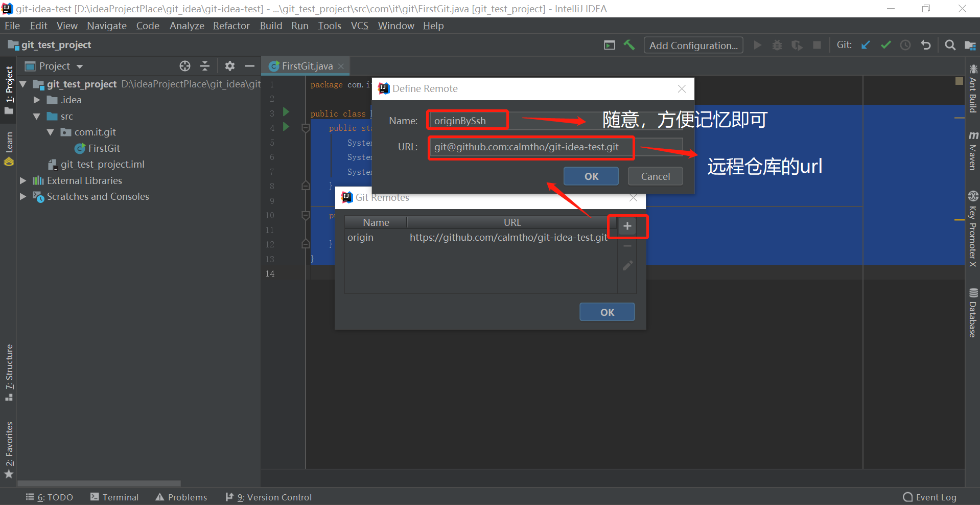Collapse the src folder

[37, 116]
